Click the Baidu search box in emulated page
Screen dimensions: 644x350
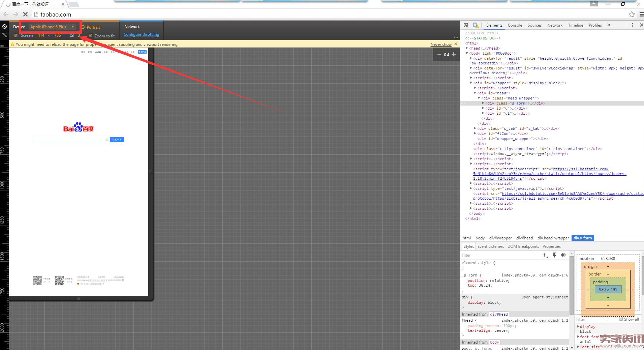pyautogui.click(x=71, y=140)
